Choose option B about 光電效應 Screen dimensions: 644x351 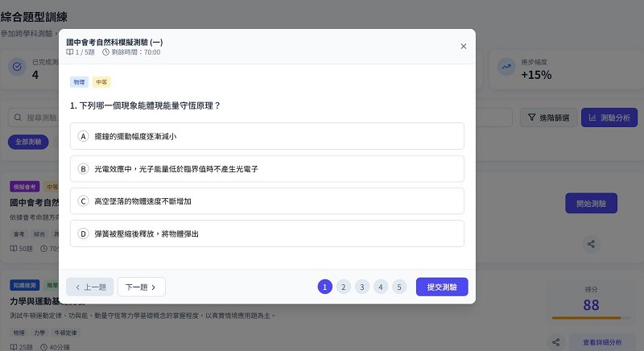[266, 169]
